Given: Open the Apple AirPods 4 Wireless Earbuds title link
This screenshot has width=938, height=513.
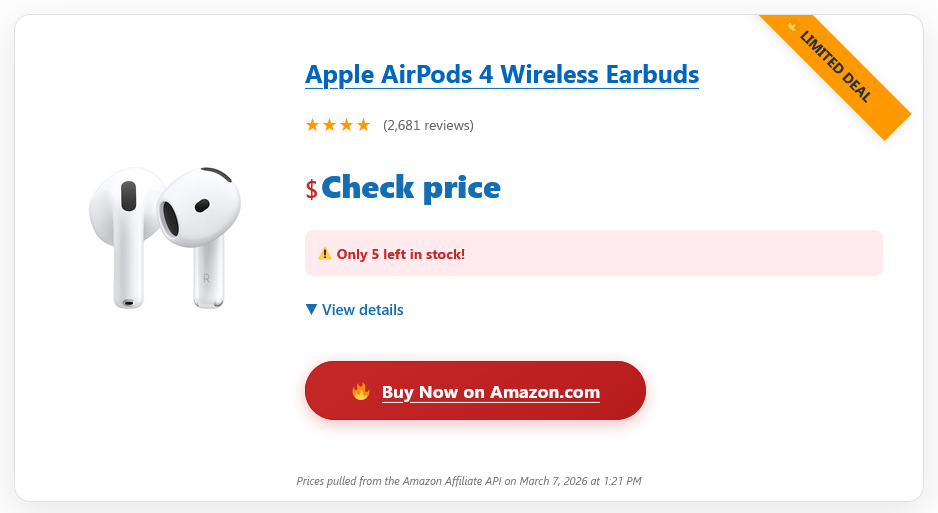Looking at the screenshot, I should point(501,74).
